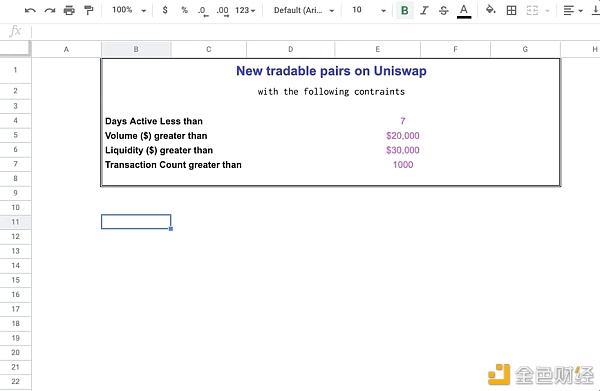600x391 pixels.
Task: Click the merge cells icon
Action: pos(532,10)
